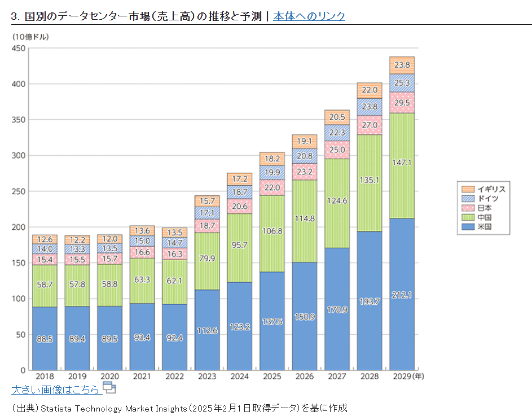This screenshot has width=532, height=420.
Task: Click the 米国 blue legend swatch
Action: (x=468, y=228)
